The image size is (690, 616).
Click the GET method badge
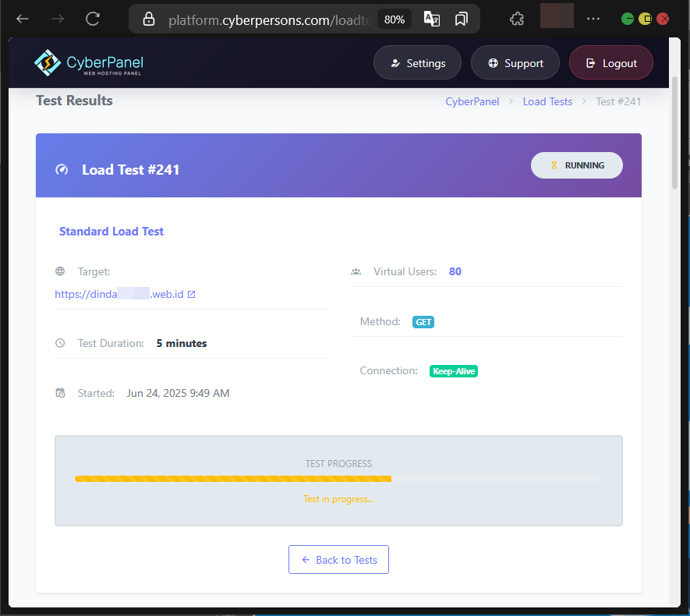[423, 322]
